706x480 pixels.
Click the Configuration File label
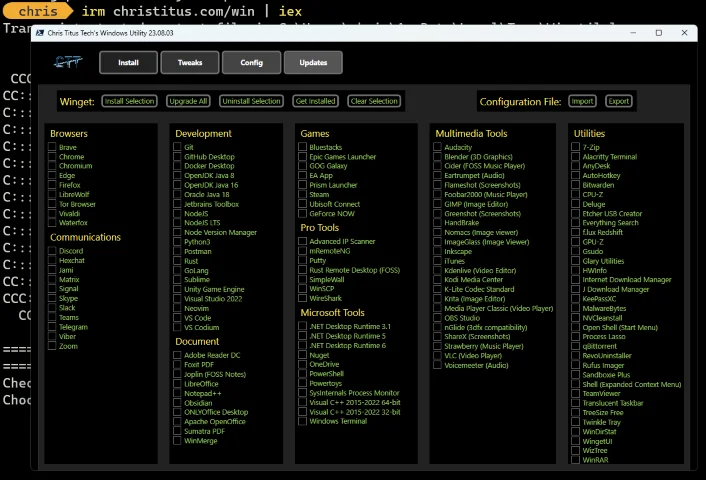point(520,102)
